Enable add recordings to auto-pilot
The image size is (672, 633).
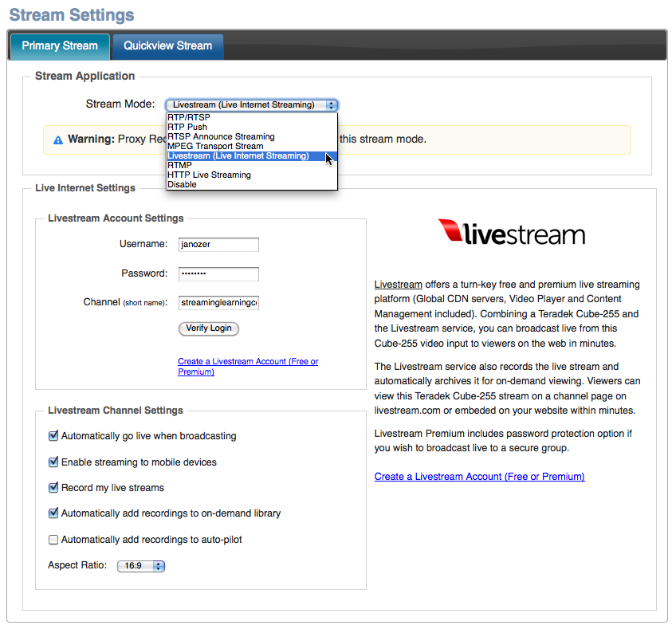point(53,540)
